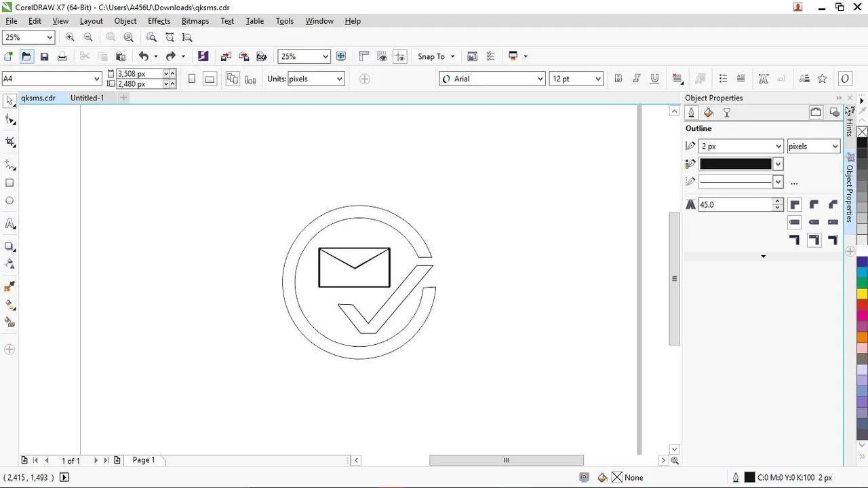Select the Rectangle tool
The width and height of the screenshot is (868, 488).
pyautogui.click(x=9, y=183)
